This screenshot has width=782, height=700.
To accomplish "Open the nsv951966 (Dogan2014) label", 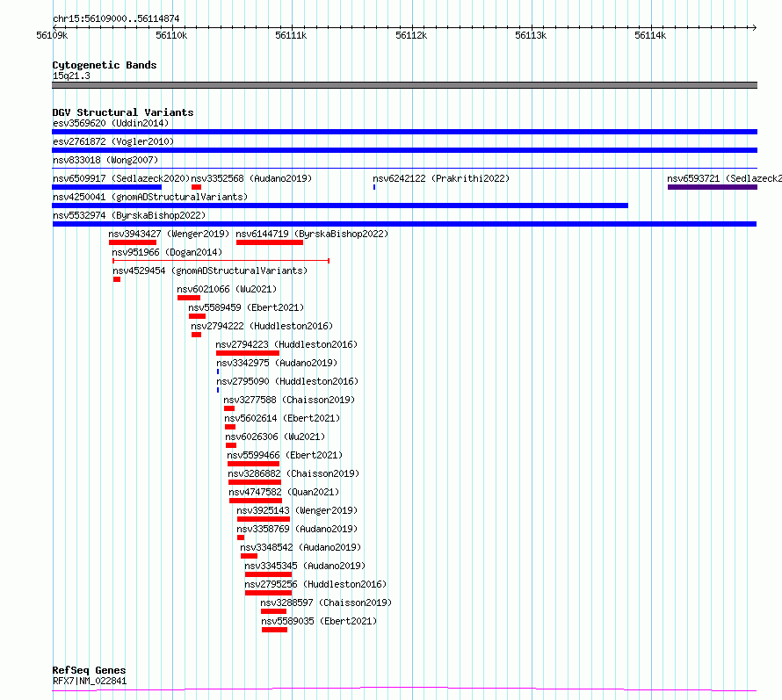I will (x=167, y=252).
